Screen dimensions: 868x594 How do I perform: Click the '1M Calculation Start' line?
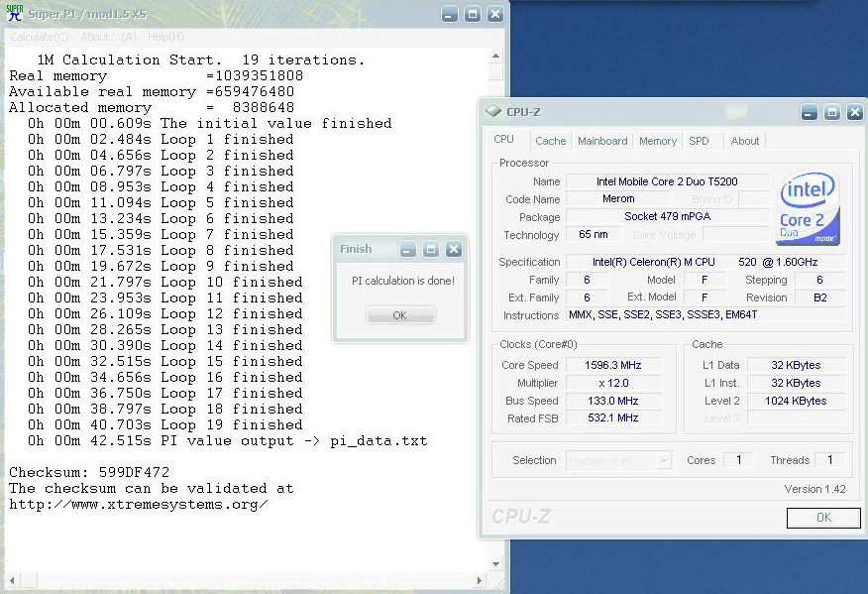coord(200,59)
